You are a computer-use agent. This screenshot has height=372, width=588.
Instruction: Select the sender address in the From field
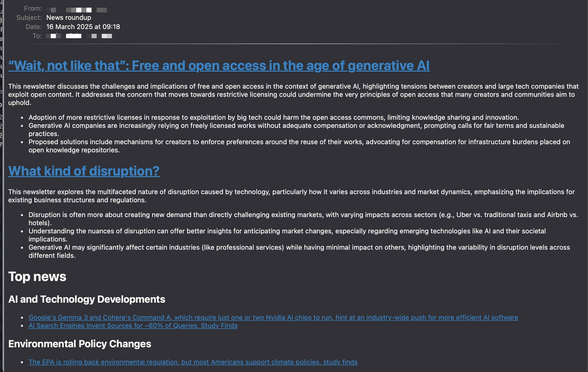[x=76, y=10]
